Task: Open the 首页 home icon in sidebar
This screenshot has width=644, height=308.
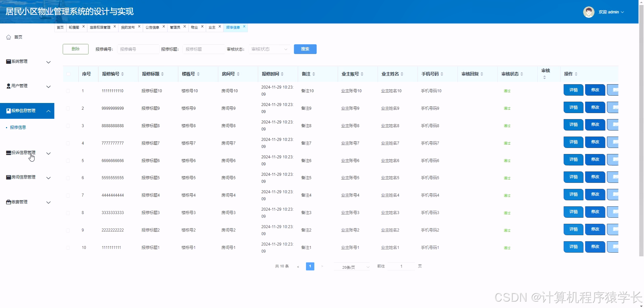Action: [x=8, y=37]
